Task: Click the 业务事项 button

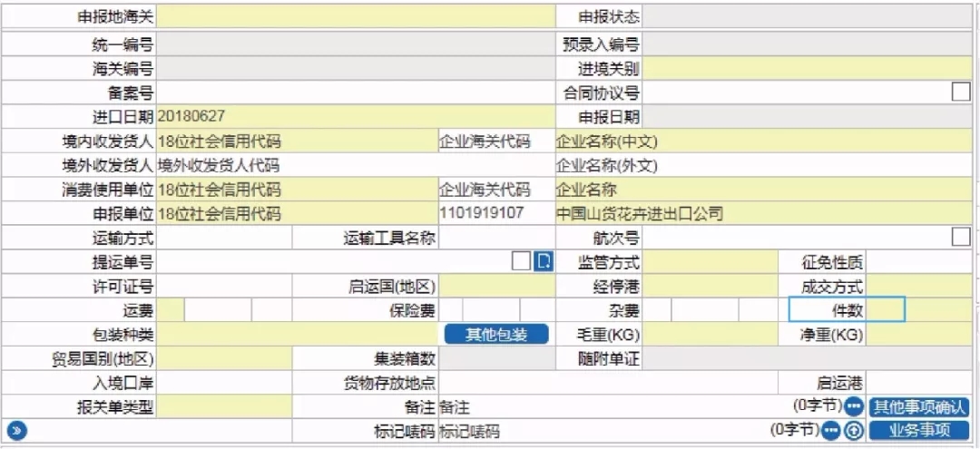Action: (919, 430)
